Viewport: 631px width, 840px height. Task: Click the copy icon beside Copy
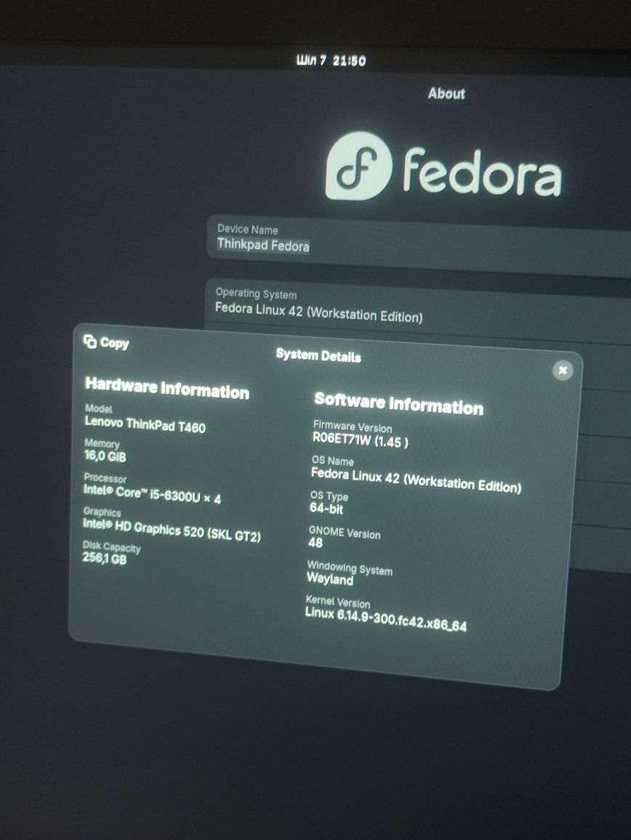pyautogui.click(x=90, y=342)
